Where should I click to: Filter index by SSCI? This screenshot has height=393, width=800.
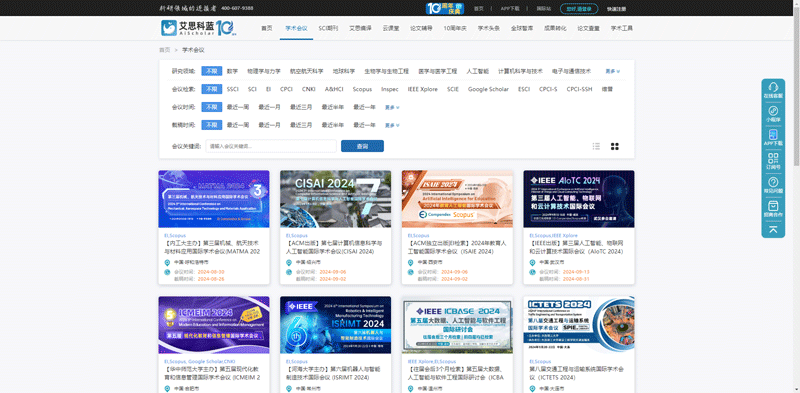click(x=233, y=89)
